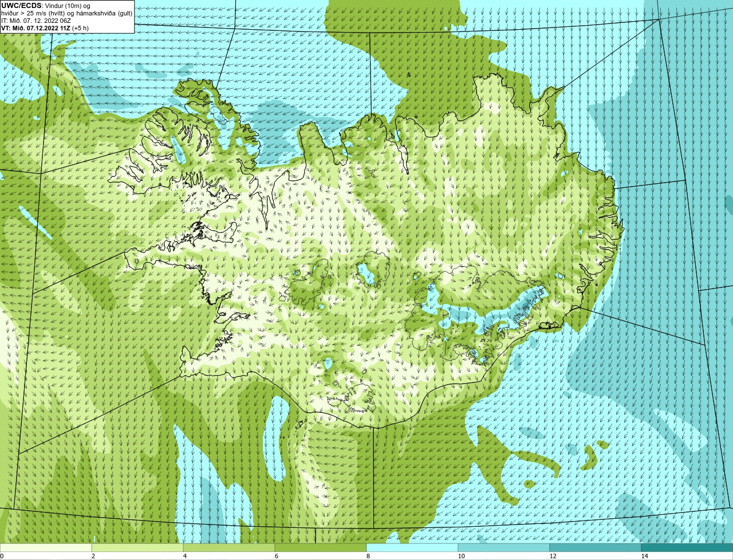This screenshot has height=560, width=733.
Task: Click the '2' scale label
Action: tap(93, 556)
